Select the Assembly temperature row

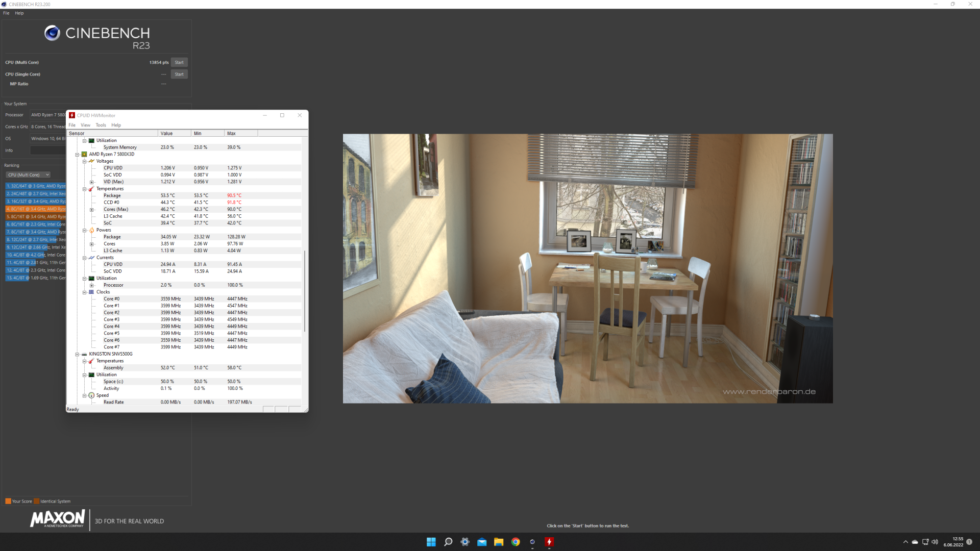184,368
